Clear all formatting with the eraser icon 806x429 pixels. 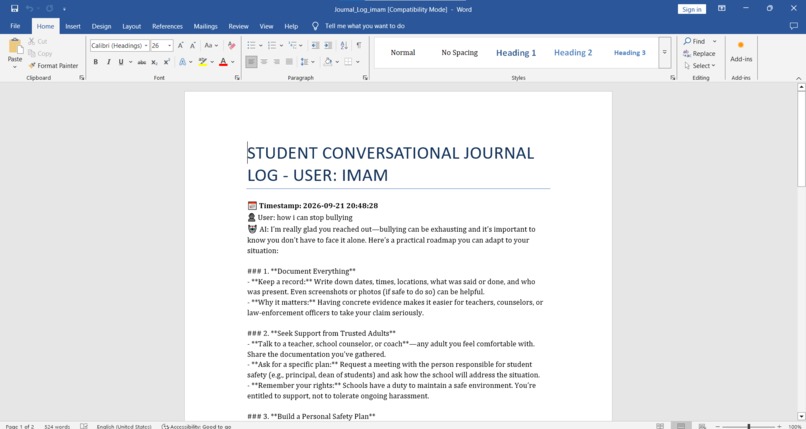[231, 46]
